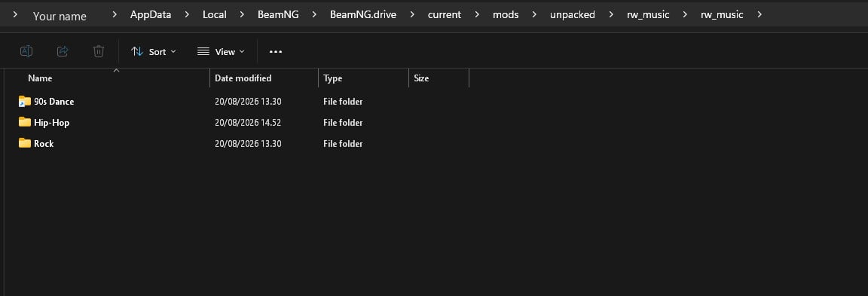Go to BeamNG.drive in breadcrumb path
This screenshot has height=296, width=868.
363,15
